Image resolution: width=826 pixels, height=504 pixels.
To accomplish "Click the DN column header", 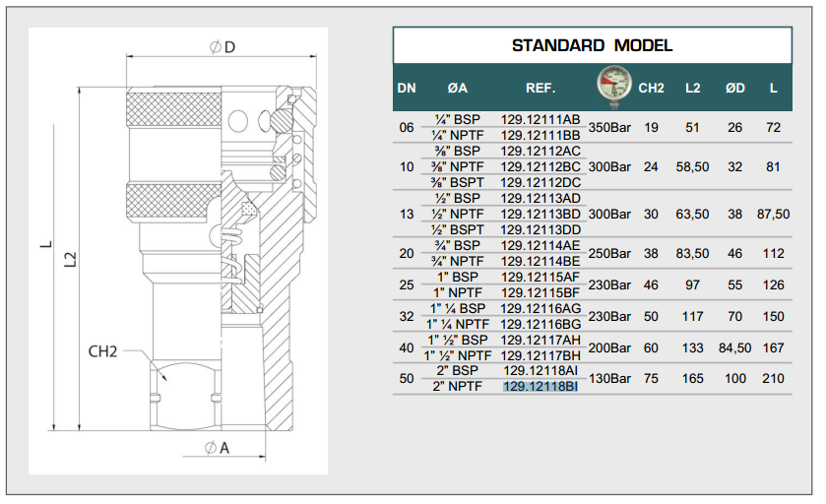I will (x=407, y=88).
